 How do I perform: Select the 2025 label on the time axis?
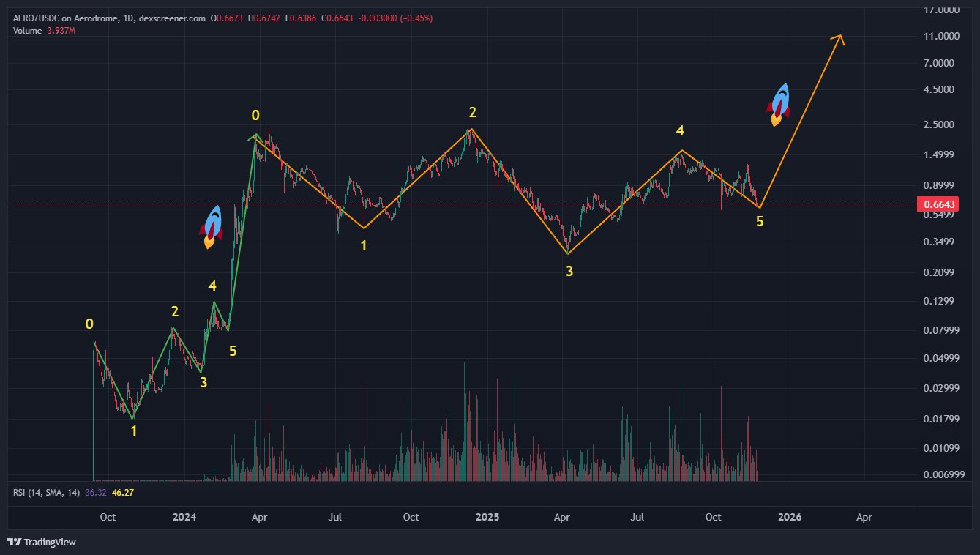487,517
